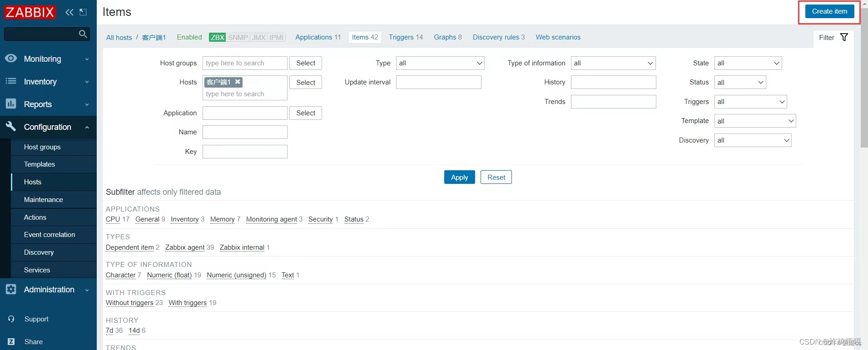Image resolution: width=868 pixels, height=350 pixels.
Task: Filter by Numeric (float) subfilter
Action: pos(169,275)
